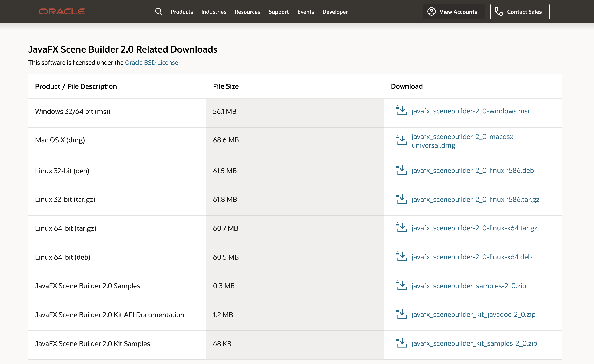The image size is (594, 364).
Task: Click the download icon for the Windows msi file
Action: click(402, 111)
